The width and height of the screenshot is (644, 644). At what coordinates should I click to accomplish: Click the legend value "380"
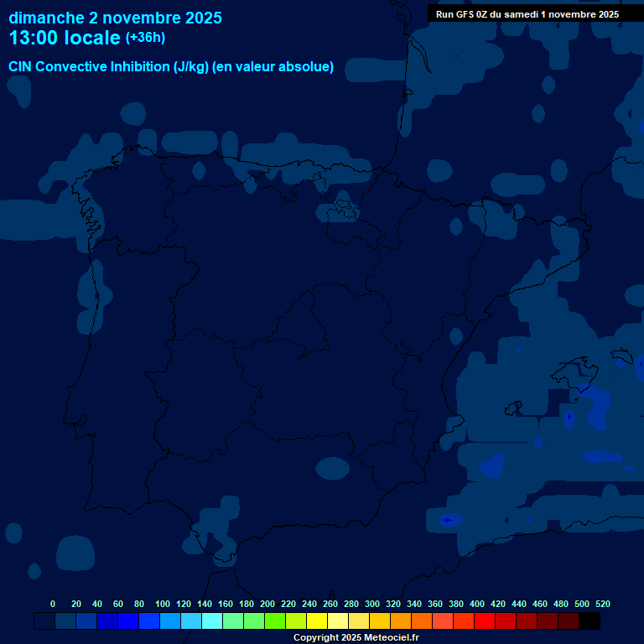click(x=456, y=604)
